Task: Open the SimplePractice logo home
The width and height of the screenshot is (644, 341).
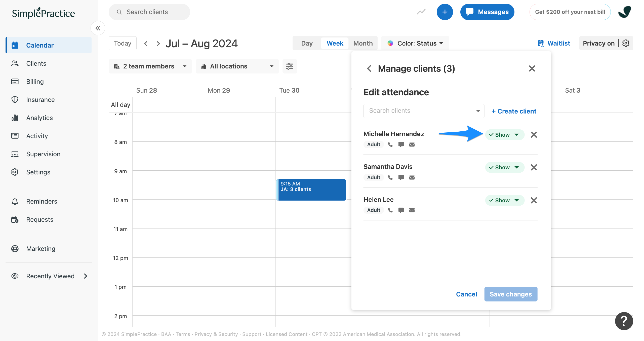Action: coord(43,13)
